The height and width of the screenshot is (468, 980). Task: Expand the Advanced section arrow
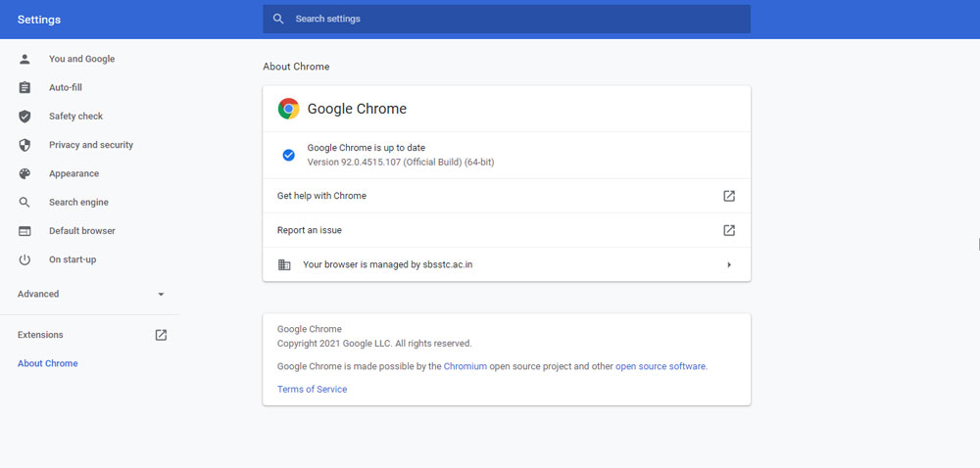161,294
